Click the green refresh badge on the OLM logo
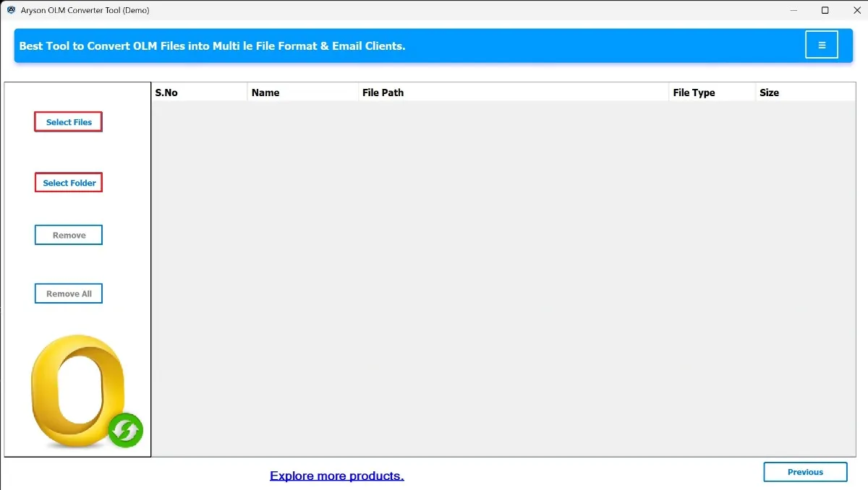The image size is (868, 490). 125,430
